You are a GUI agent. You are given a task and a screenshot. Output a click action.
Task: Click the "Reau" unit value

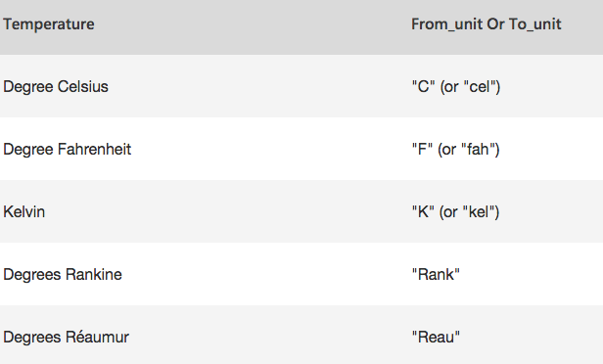(x=436, y=338)
